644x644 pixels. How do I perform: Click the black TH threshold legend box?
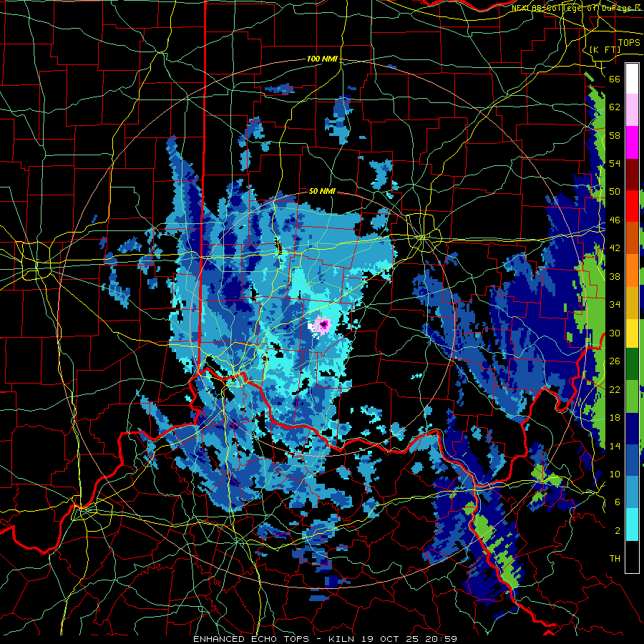[632, 557]
